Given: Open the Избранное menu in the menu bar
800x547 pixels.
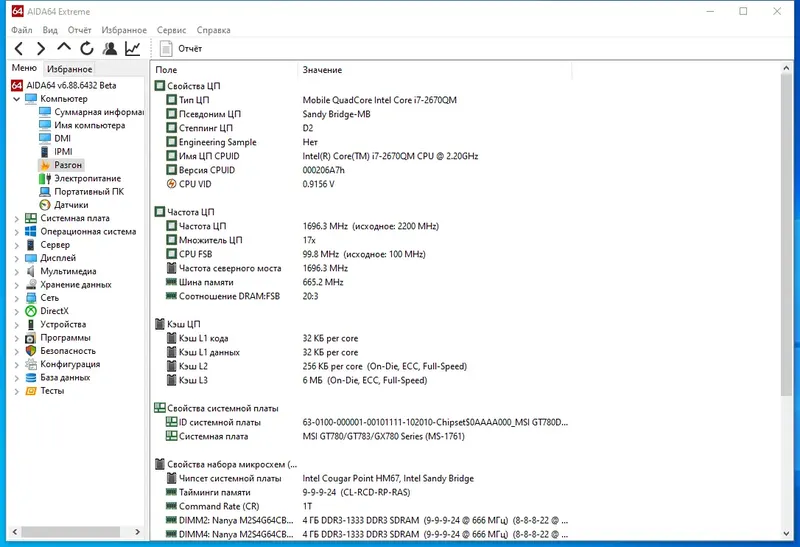Looking at the screenshot, I should click(124, 30).
